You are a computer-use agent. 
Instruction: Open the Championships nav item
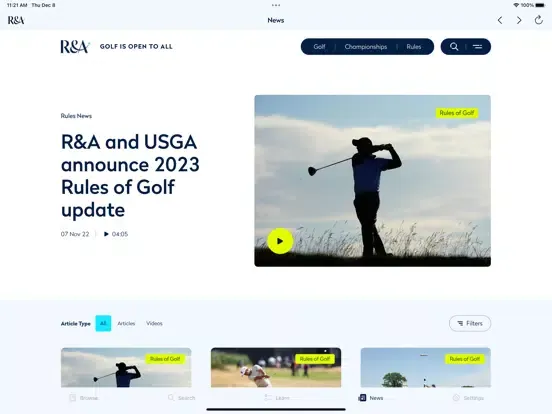point(366,46)
